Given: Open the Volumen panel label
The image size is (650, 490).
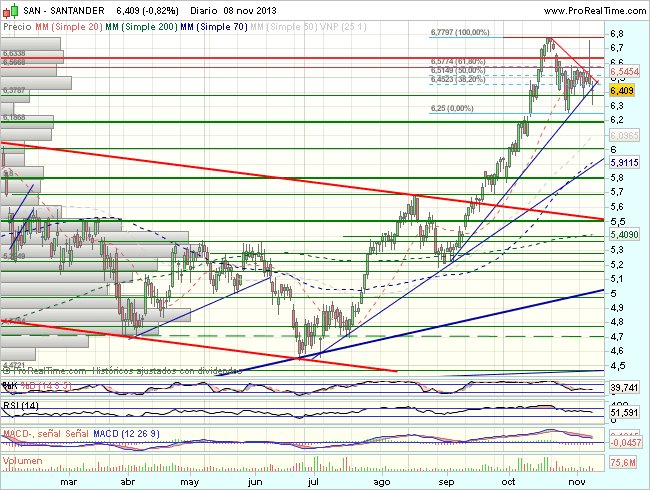Looking at the screenshot, I should pyautogui.click(x=22, y=461).
